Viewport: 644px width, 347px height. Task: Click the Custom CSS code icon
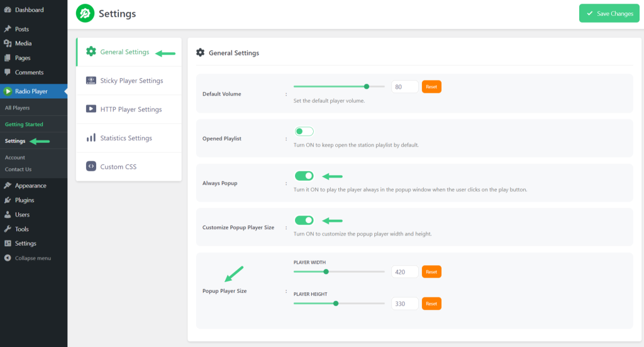click(x=91, y=166)
